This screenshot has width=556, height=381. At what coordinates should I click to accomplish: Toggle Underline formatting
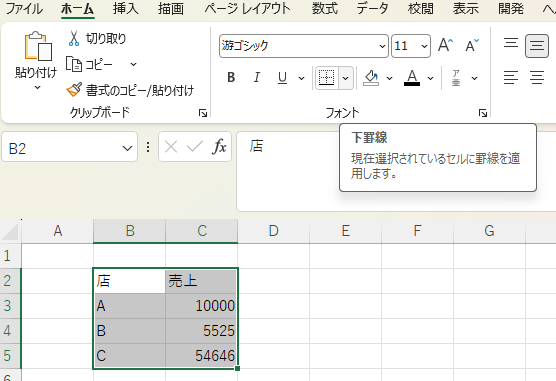pyautogui.click(x=282, y=77)
